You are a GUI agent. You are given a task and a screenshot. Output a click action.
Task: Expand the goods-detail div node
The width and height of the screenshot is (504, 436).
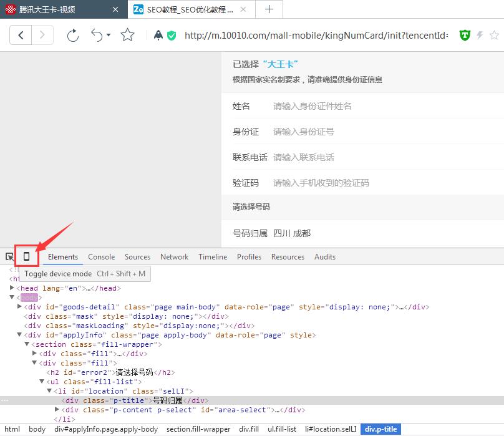tap(20, 307)
